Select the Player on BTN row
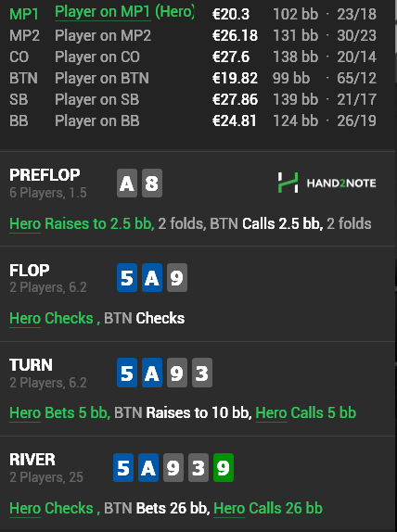 (x=193, y=78)
